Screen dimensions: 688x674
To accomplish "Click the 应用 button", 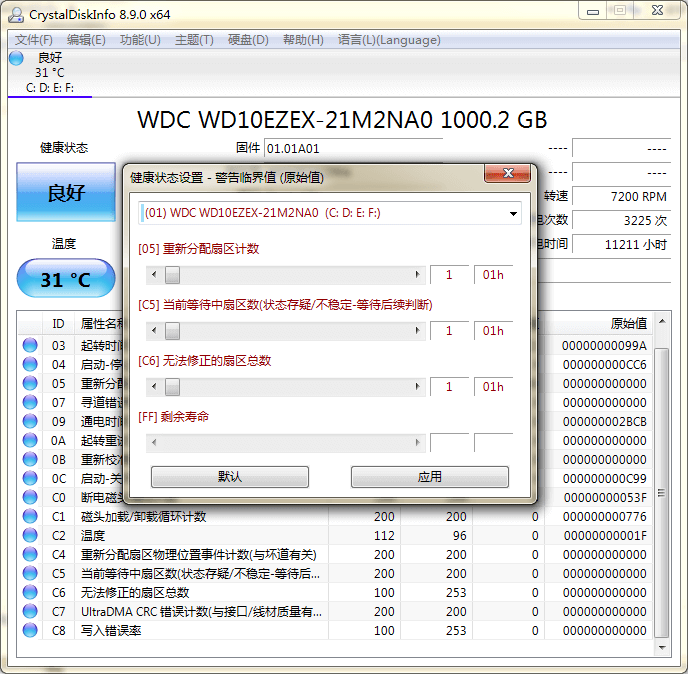I will (x=430, y=477).
